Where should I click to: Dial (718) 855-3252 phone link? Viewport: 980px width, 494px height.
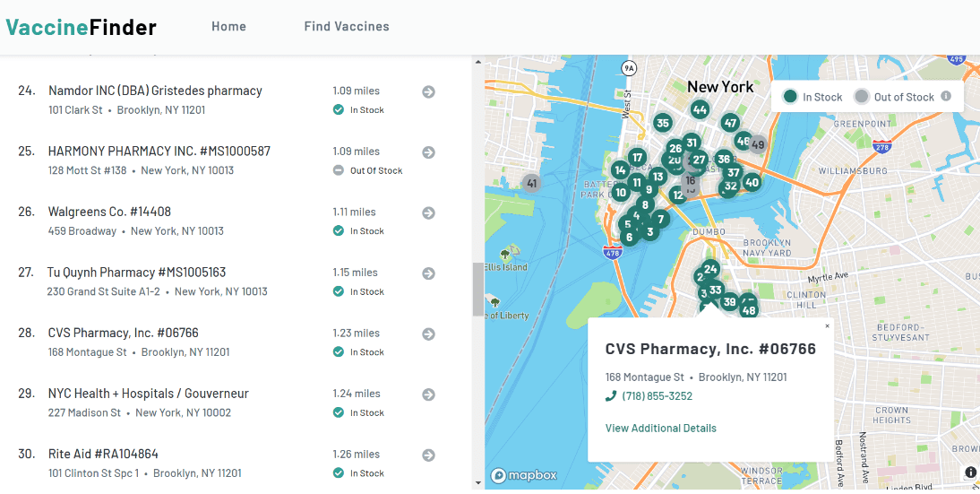pyautogui.click(x=657, y=395)
